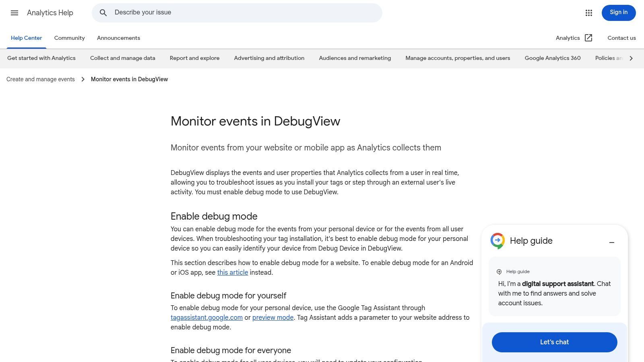Open the Google apps grid

(589, 13)
